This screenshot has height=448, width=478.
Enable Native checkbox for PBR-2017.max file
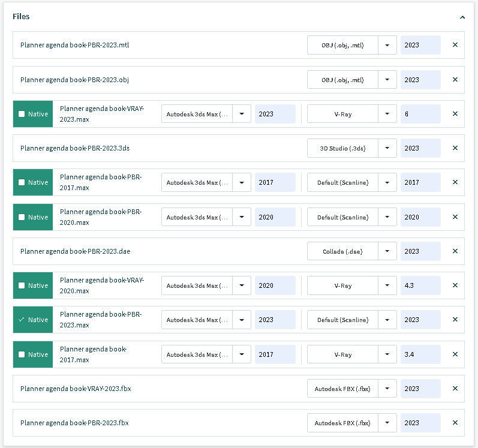[x=22, y=182]
